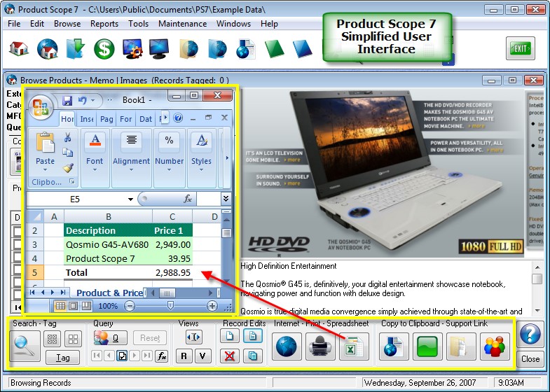Switch Excel to Page Layout view button
This screenshot has width=550, height=392.
click(73, 306)
